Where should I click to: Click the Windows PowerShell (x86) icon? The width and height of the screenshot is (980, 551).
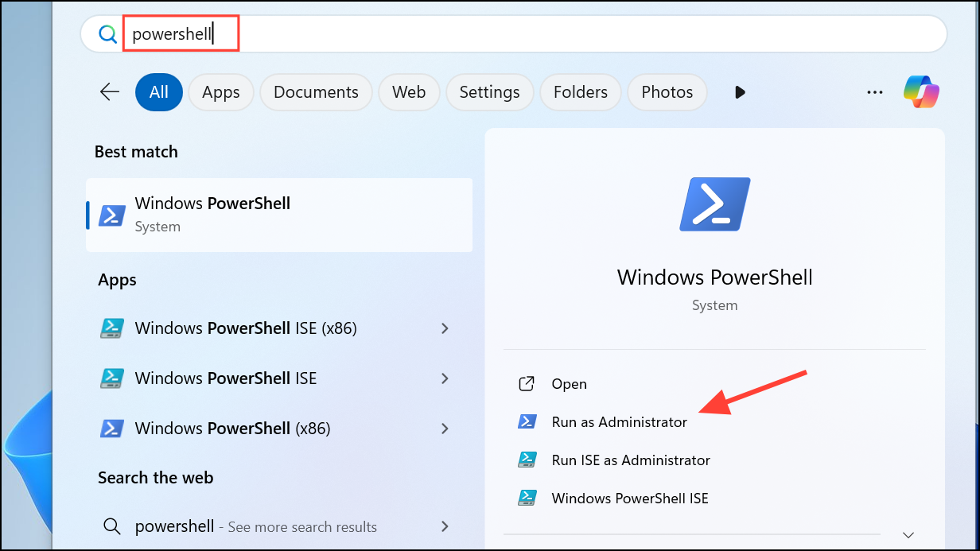[112, 429]
